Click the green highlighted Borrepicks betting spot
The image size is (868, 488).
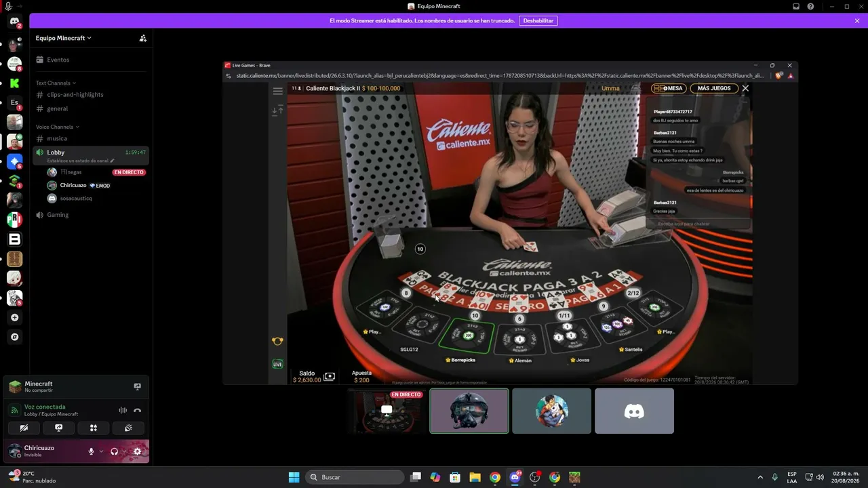[x=467, y=335]
